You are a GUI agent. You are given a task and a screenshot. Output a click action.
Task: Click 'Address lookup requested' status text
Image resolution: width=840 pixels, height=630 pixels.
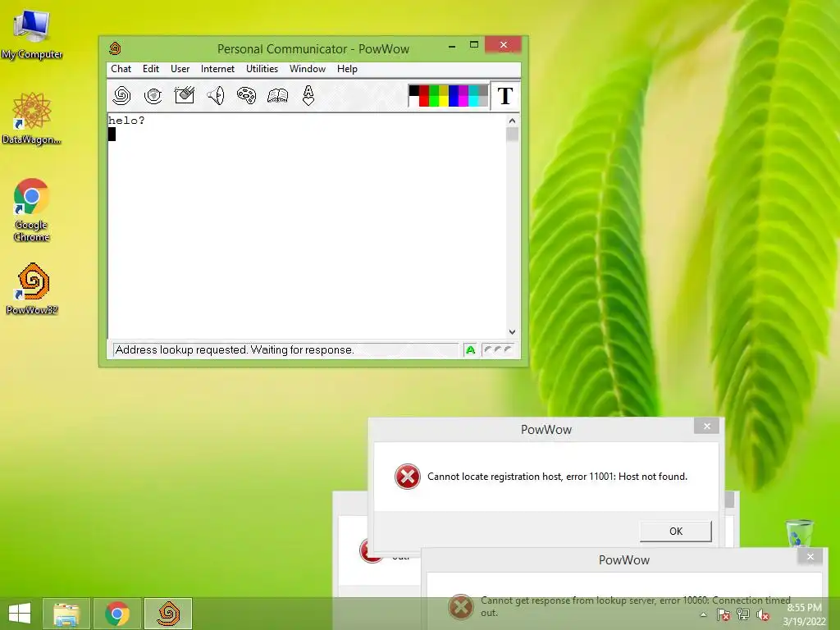coord(235,349)
